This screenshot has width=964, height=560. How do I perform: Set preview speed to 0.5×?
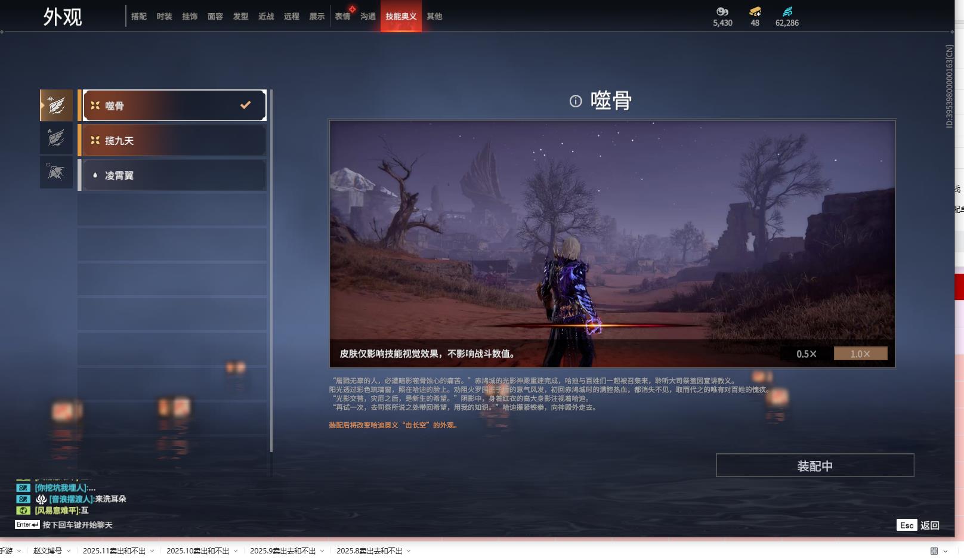(807, 354)
